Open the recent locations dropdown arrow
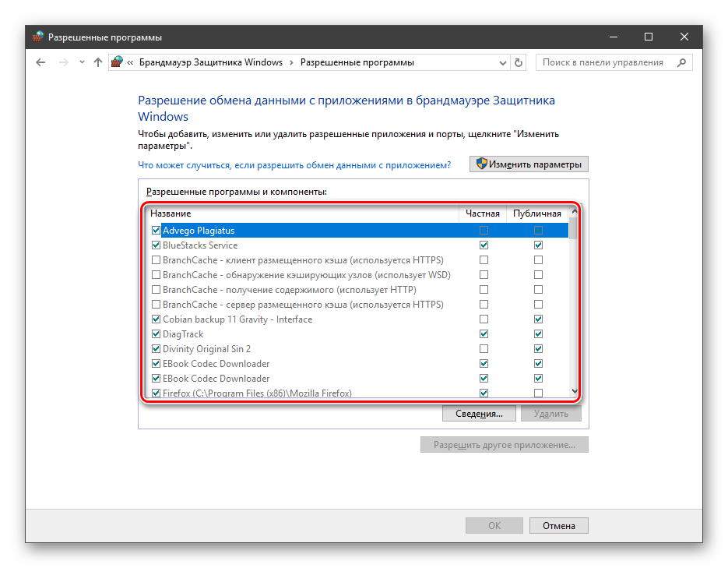This screenshot has height=568, width=728. pyautogui.click(x=82, y=62)
